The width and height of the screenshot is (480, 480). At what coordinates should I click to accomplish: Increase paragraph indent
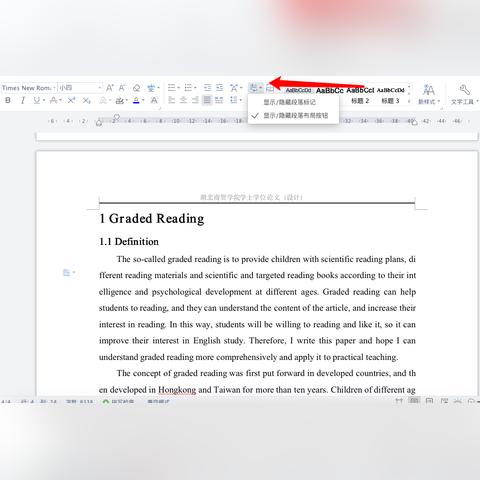click(x=219, y=88)
